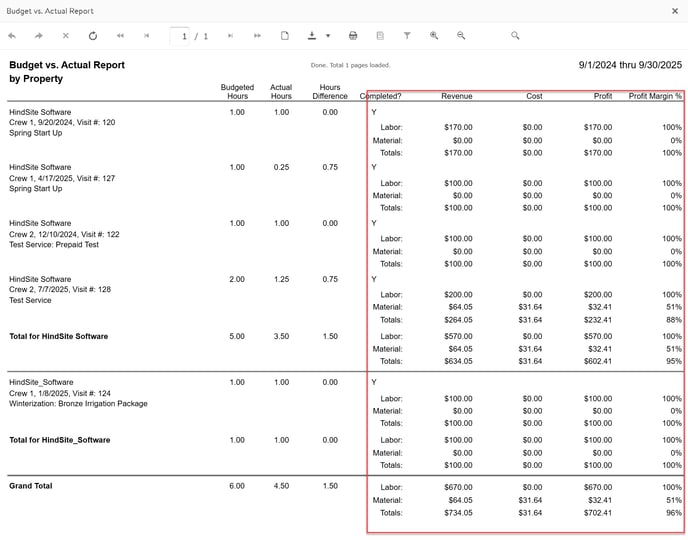This screenshot has width=688, height=540.
Task: Toggle the print preview page icon
Action: pyautogui.click(x=285, y=36)
